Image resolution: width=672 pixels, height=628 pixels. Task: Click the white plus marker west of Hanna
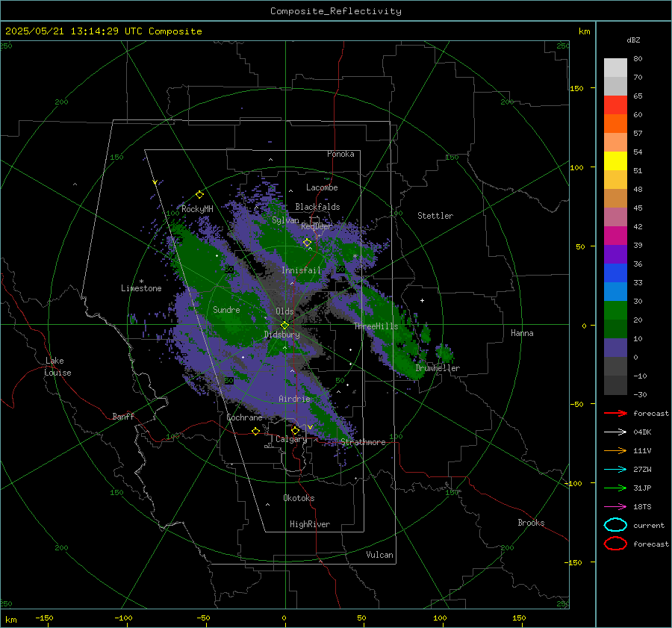click(x=422, y=300)
